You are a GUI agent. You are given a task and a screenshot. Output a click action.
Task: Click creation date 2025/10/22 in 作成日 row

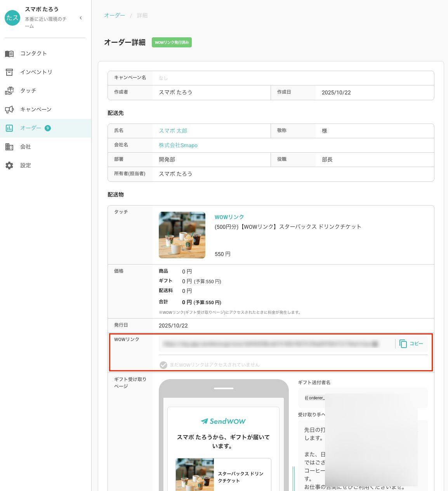pos(336,93)
